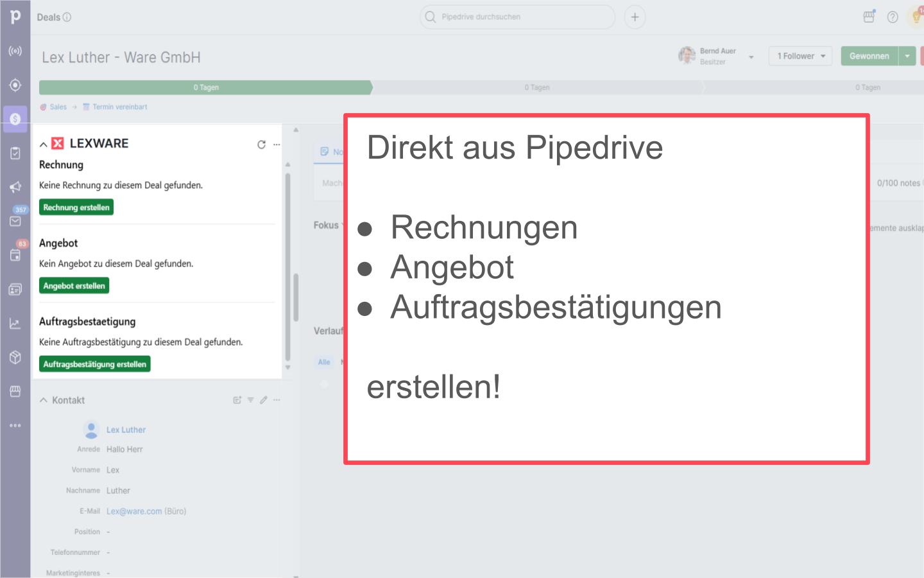Viewport: 924px width, 578px height.
Task: Open the Products box icon in sidebar
Action: [x=15, y=357]
